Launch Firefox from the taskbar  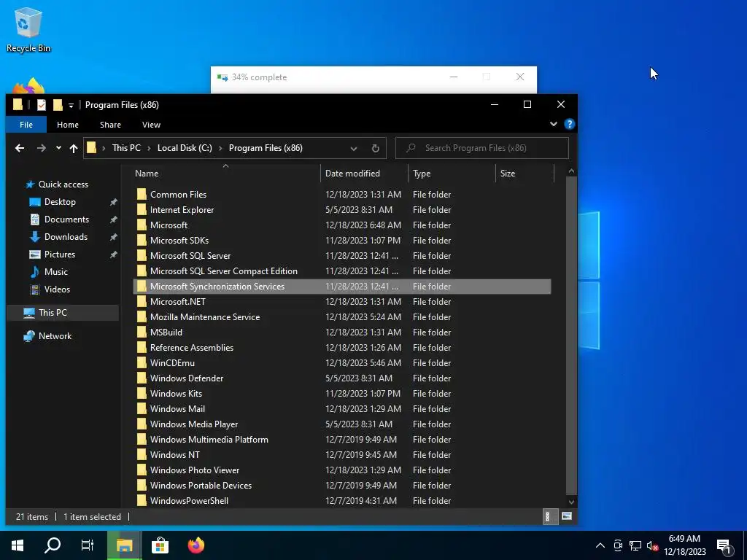coord(196,545)
